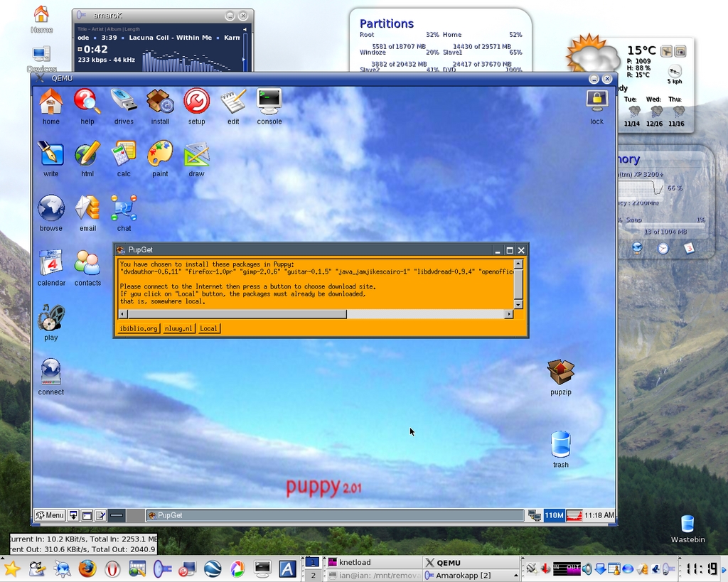Click the Puppy network tray icon
The height and width of the screenshot is (582, 728).
pyautogui.click(x=535, y=515)
